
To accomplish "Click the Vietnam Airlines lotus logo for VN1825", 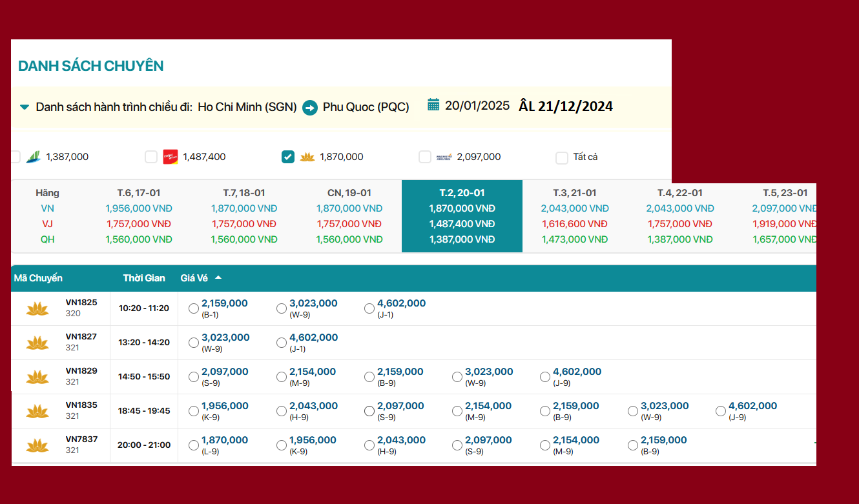I will (37, 308).
